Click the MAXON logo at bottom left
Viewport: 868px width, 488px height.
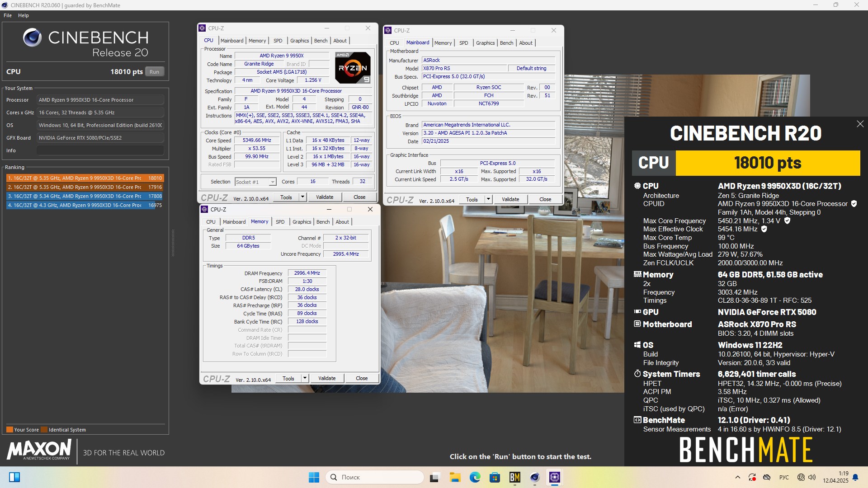(39, 450)
